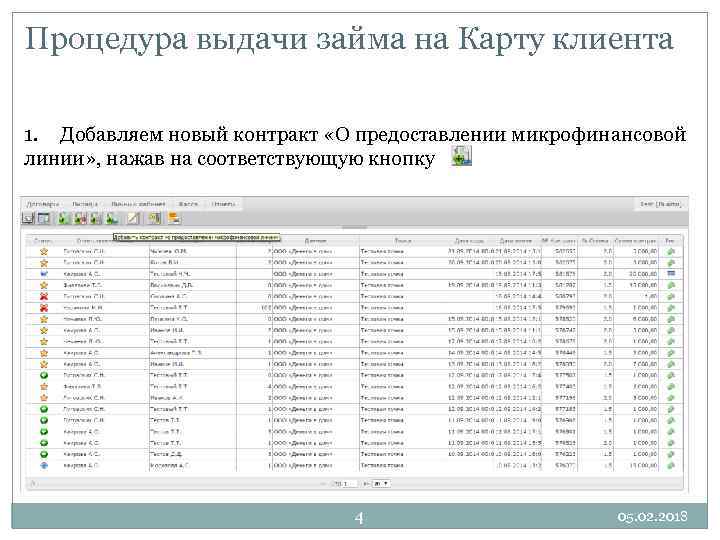This screenshot has height=540, width=720.
Task: Click the edit pencil toolbar icon
Action: 133,218
